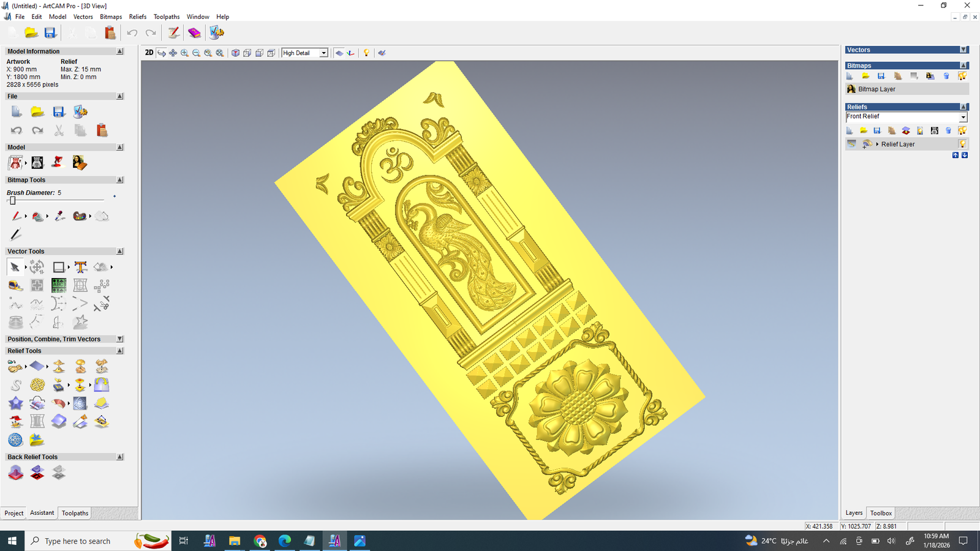Click the star-shaped Shape Editor tool
This screenshot has height=551, width=980.
pyautogui.click(x=15, y=403)
